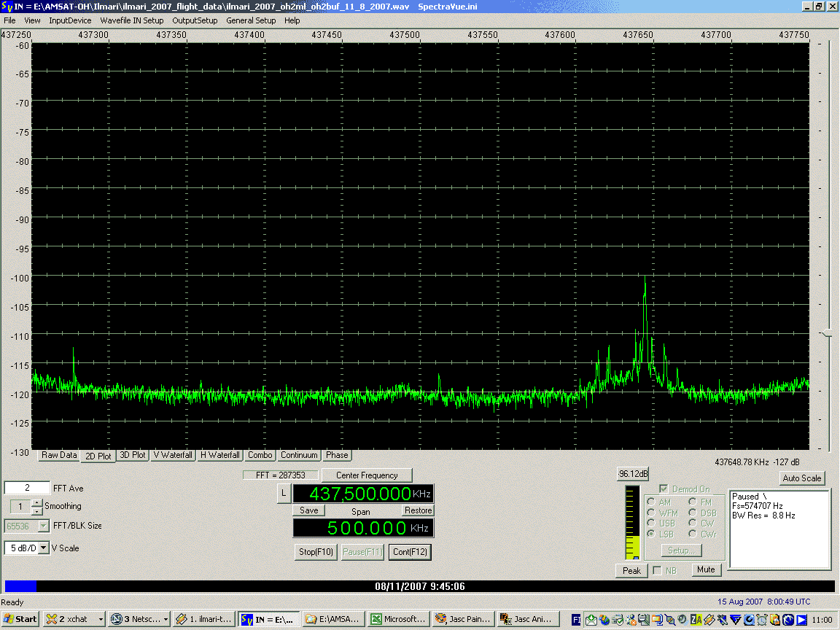Image resolution: width=840 pixels, height=630 pixels.
Task: Select the LSB demodulation radio button
Action: click(651, 534)
